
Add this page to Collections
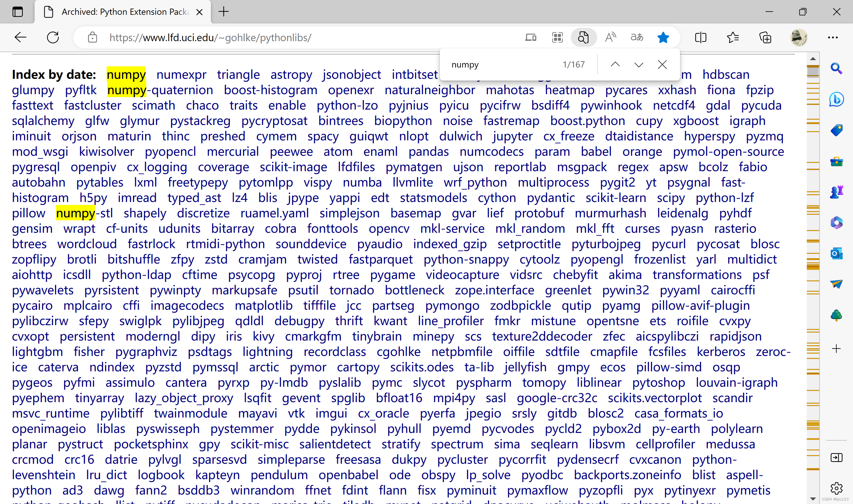765,37
